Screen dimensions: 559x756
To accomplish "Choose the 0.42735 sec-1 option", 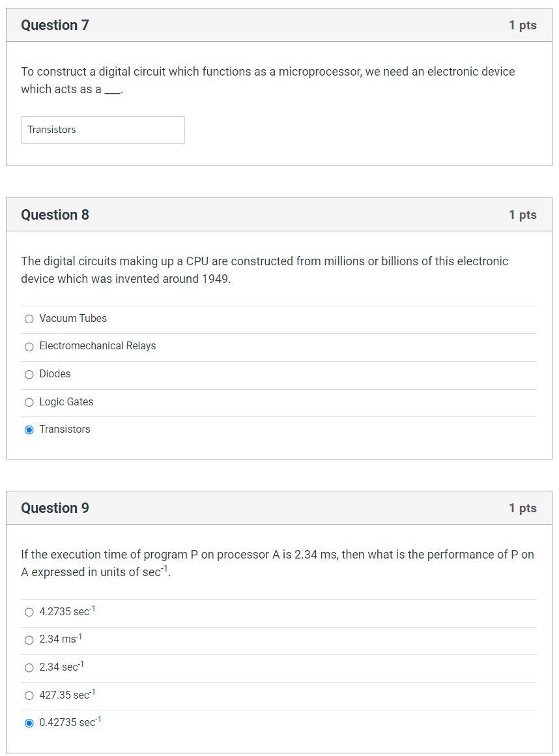I will point(29,723).
